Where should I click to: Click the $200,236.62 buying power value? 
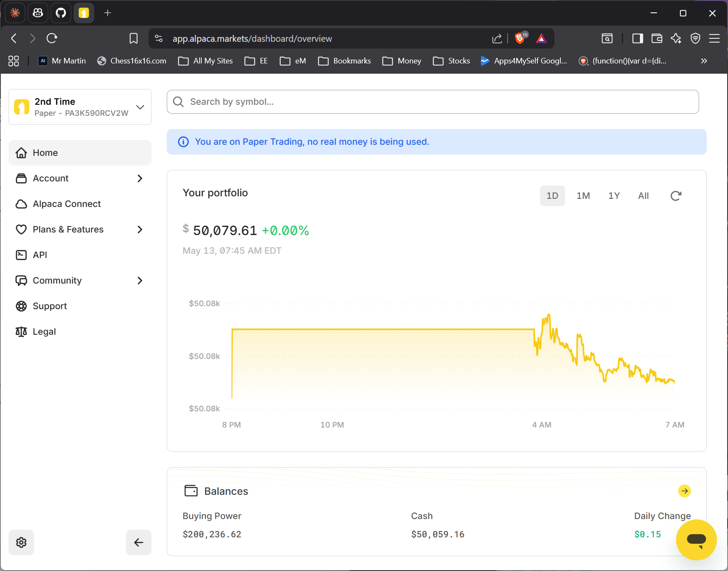[212, 534]
